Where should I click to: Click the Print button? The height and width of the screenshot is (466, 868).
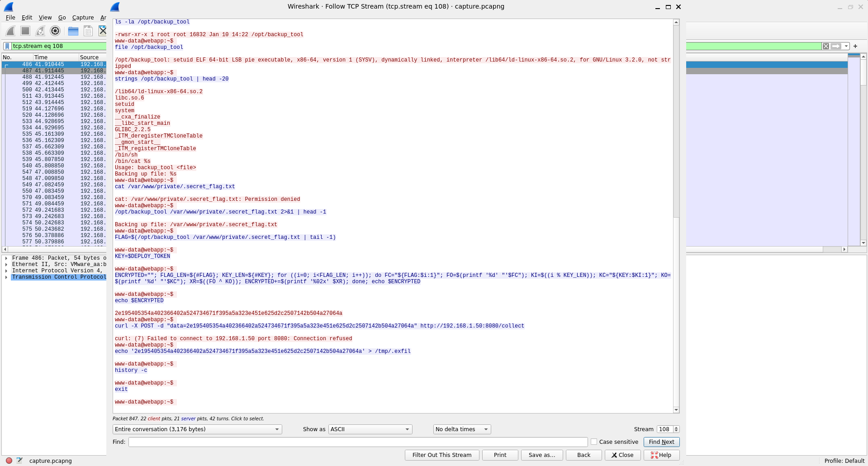point(500,455)
